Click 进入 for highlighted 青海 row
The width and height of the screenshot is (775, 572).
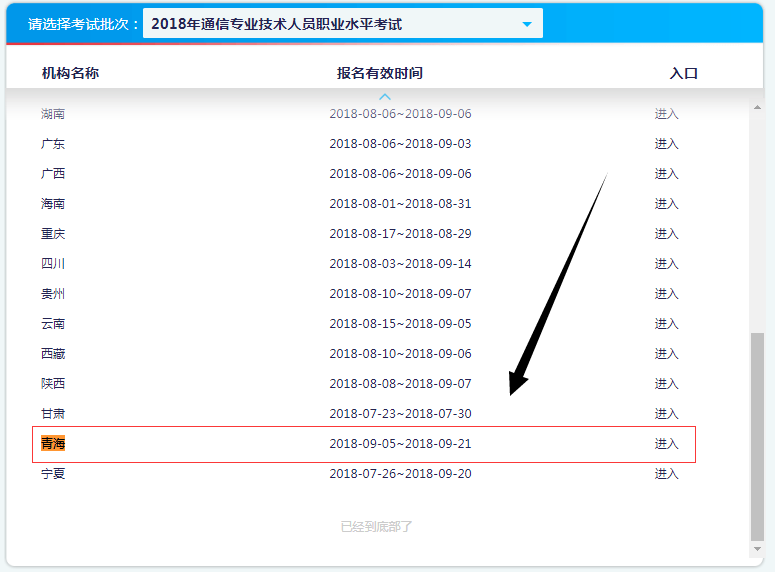(666, 444)
